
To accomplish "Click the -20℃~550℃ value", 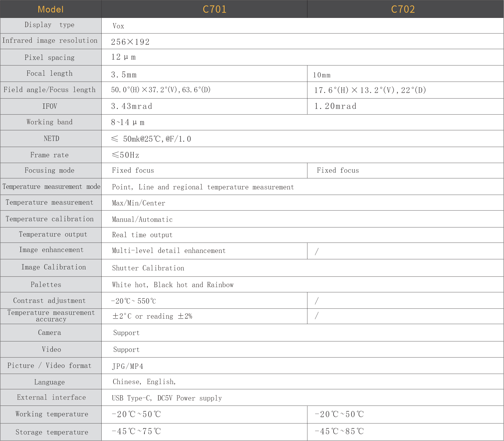I will coord(133,301).
